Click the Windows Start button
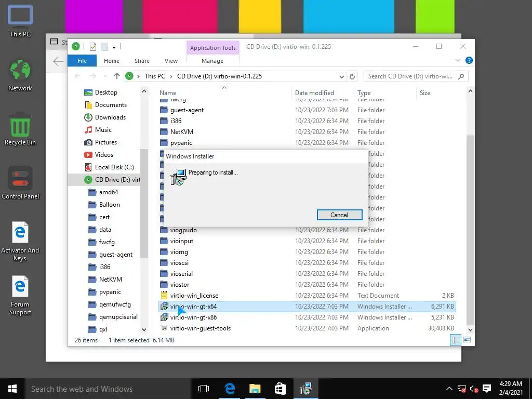 12,389
